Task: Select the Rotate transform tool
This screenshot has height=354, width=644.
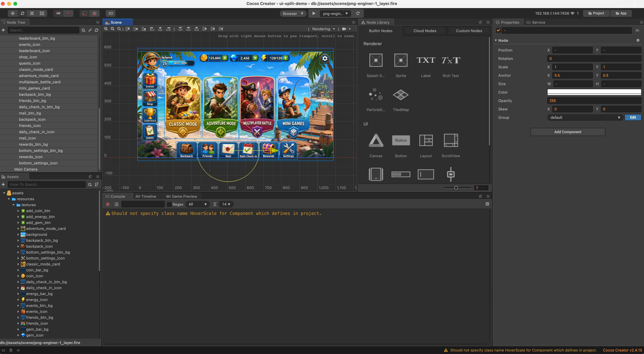Action: (22, 13)
